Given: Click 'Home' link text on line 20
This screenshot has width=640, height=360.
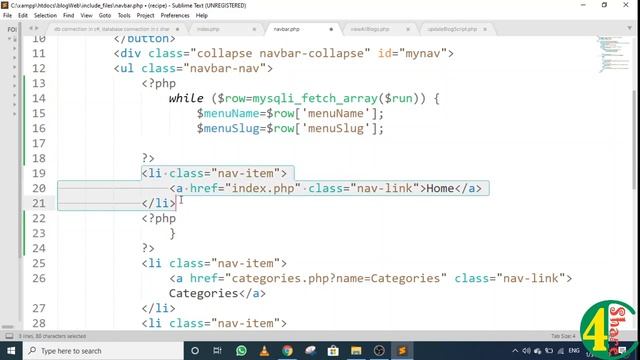Looking at the screenshot, I should tap(440, 188).
